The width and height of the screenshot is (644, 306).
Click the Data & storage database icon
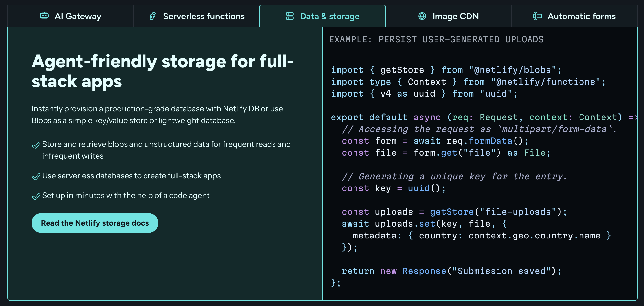[290, 16]
